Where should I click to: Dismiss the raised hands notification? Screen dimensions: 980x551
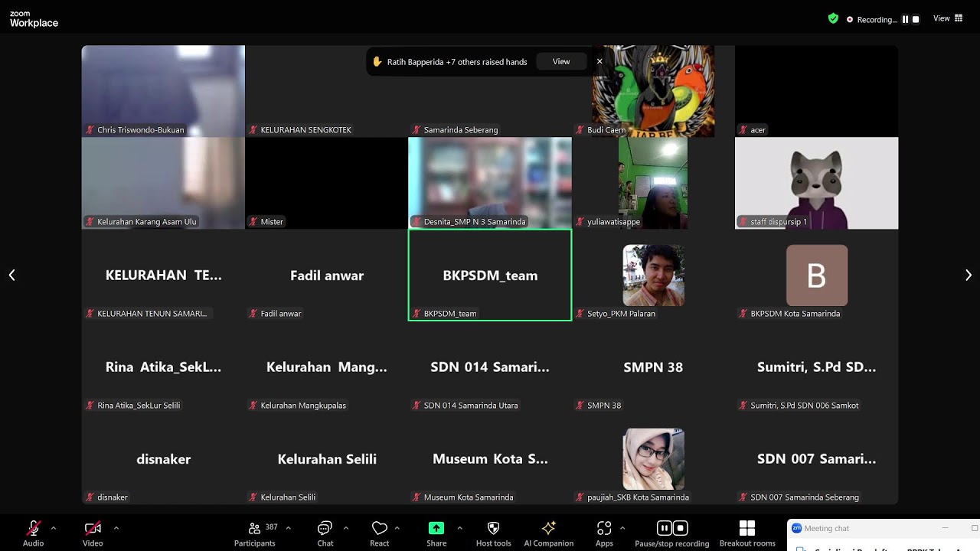point(599,61)
